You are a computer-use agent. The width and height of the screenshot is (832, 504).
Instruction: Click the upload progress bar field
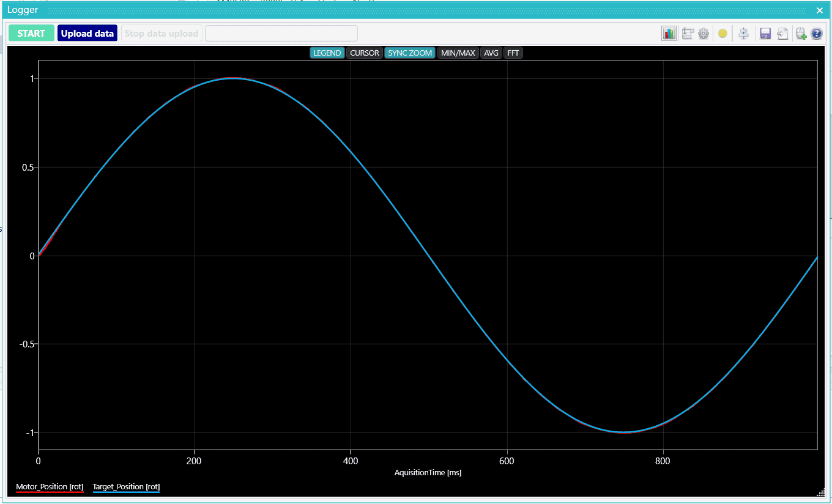pyautogui.click(x=281, y=33)
